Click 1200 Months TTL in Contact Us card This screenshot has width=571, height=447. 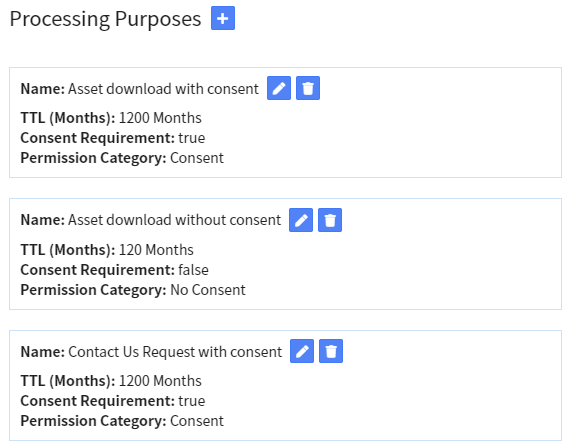coord(160,381)
